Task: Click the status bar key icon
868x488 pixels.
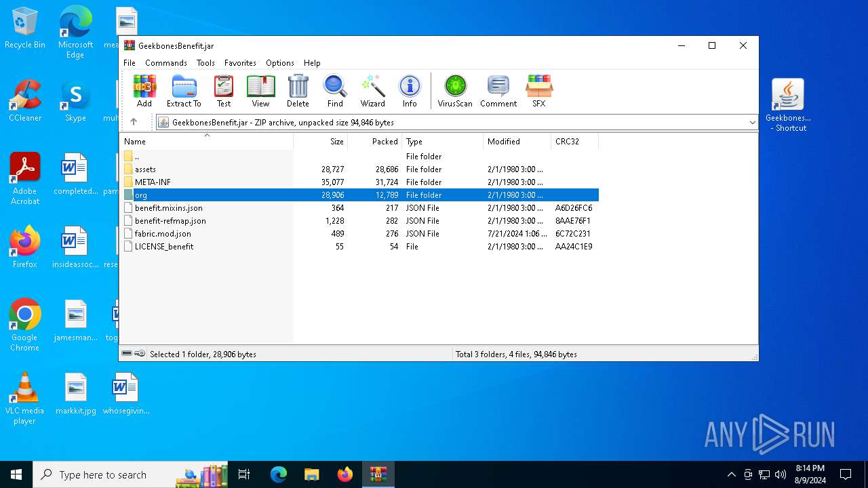Action: tap(140, 354)
